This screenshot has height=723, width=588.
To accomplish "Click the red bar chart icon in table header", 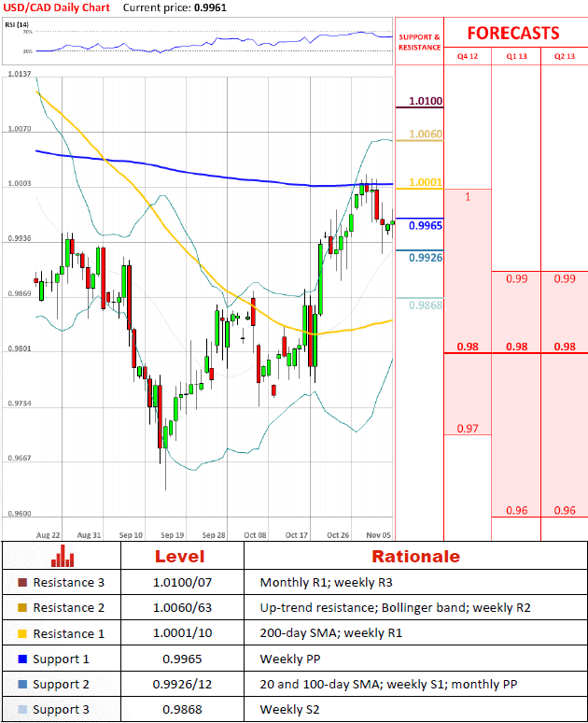I will pyautogui.click(x=63, y=556).
